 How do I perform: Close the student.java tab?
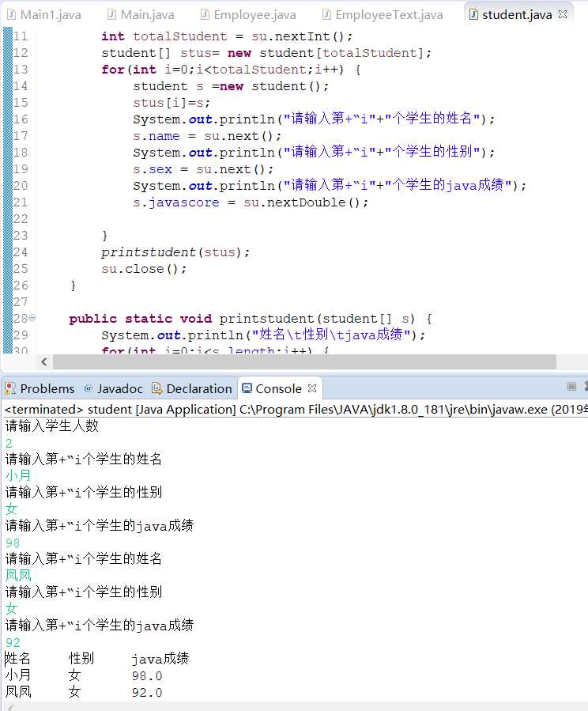(563, 14)
